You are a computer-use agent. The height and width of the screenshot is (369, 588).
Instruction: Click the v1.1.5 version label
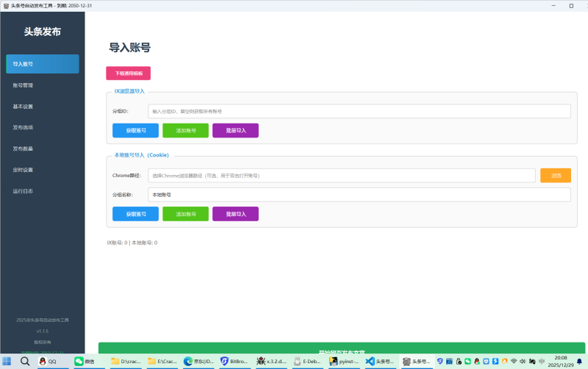(43, 331)
